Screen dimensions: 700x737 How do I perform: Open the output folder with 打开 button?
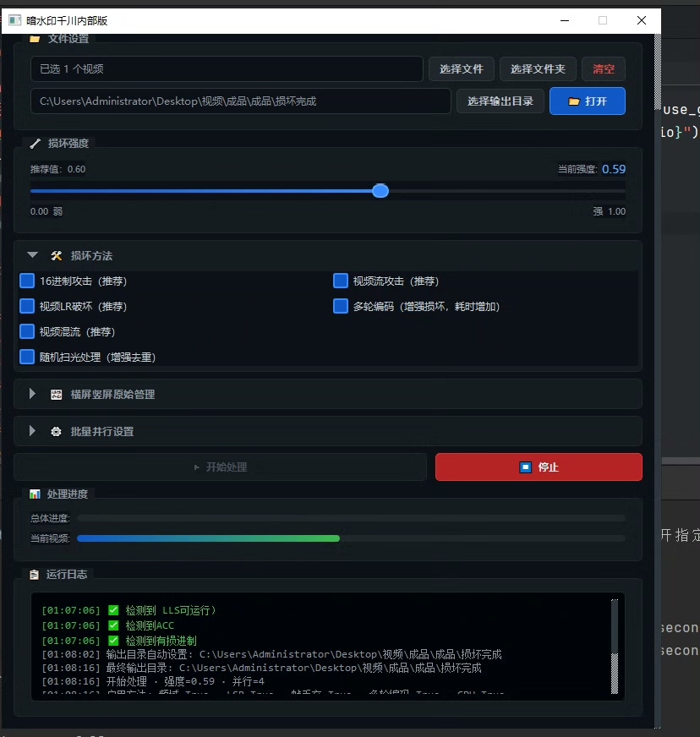588,101
